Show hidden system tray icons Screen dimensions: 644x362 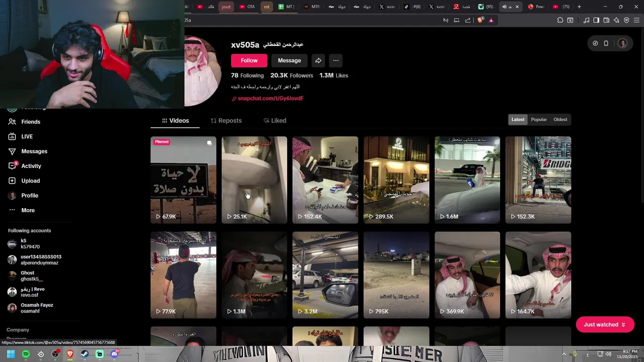click(563, 354)
